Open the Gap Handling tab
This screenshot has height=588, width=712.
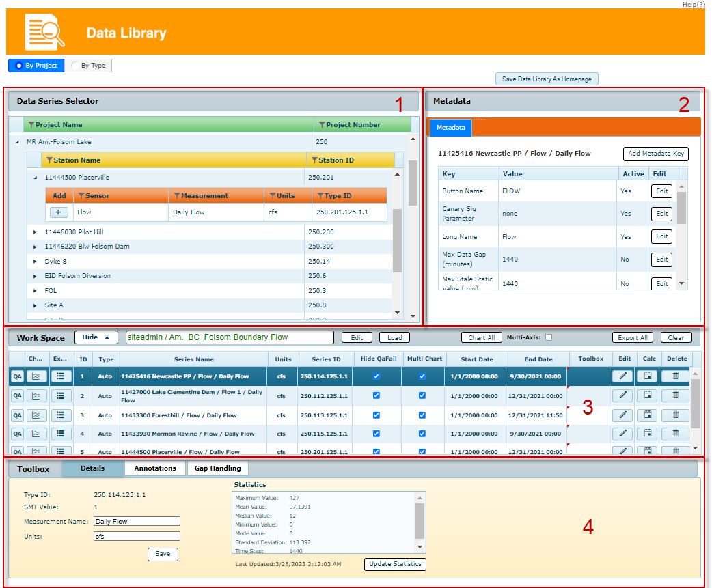[x=217, y=468]
